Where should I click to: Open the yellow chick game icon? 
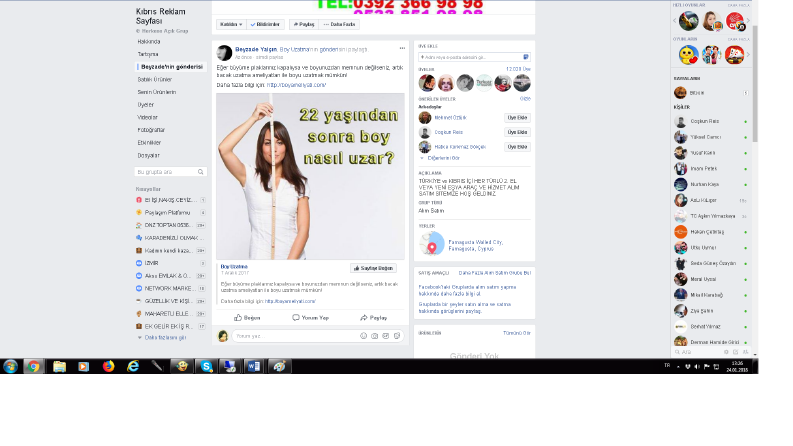pyautogui.click(x=688, y=55)
